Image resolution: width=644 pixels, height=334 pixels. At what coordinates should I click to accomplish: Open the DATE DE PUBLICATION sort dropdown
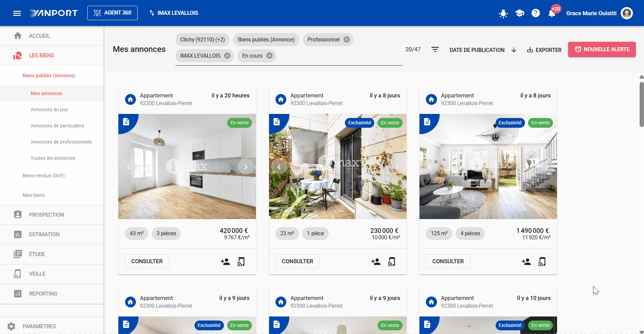(x=483, y=50)
